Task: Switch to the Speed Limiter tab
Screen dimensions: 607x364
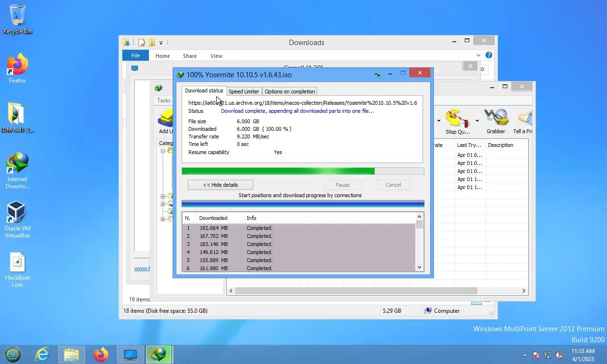Action: click(x=244, y=91)
